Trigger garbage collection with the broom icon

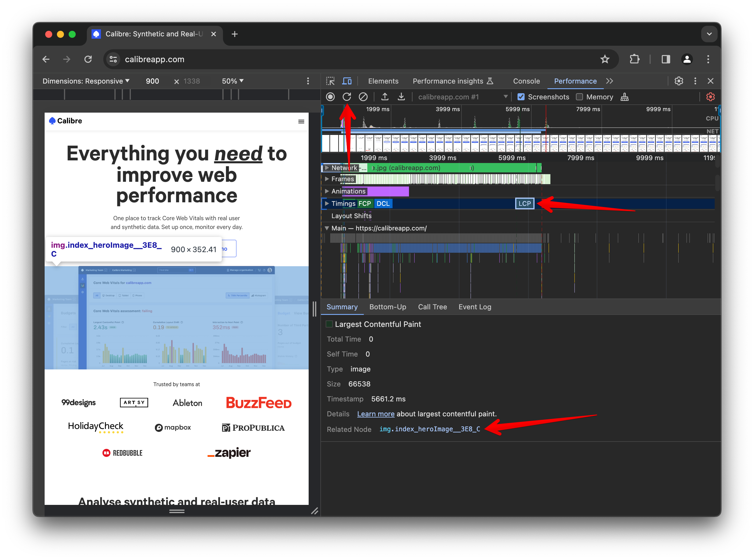click(625, 97)
